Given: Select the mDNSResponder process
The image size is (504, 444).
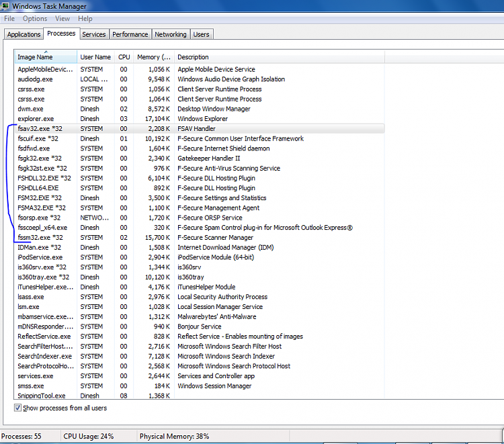Looking at the screenshot, I should (200, 326).
